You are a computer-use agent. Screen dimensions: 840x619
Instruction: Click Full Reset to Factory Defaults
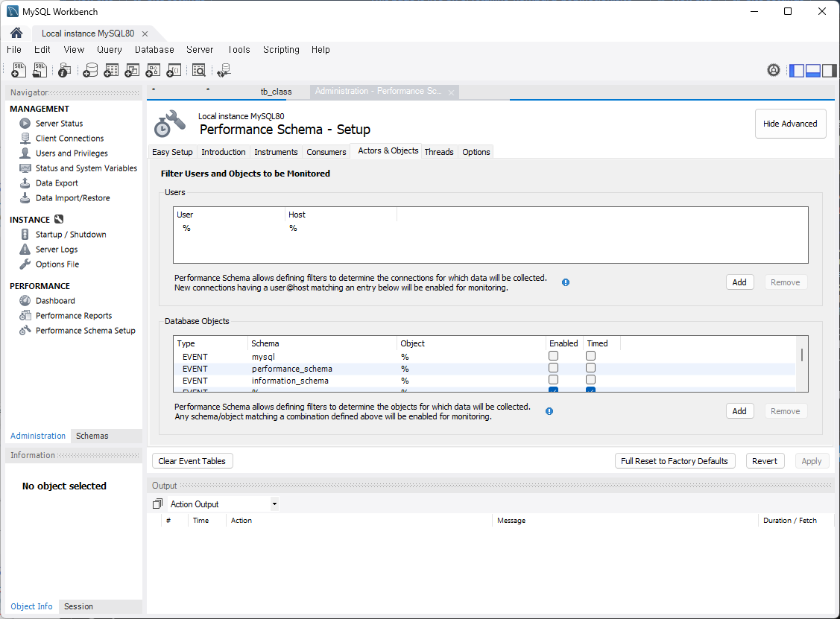click(x=675, y=461)
